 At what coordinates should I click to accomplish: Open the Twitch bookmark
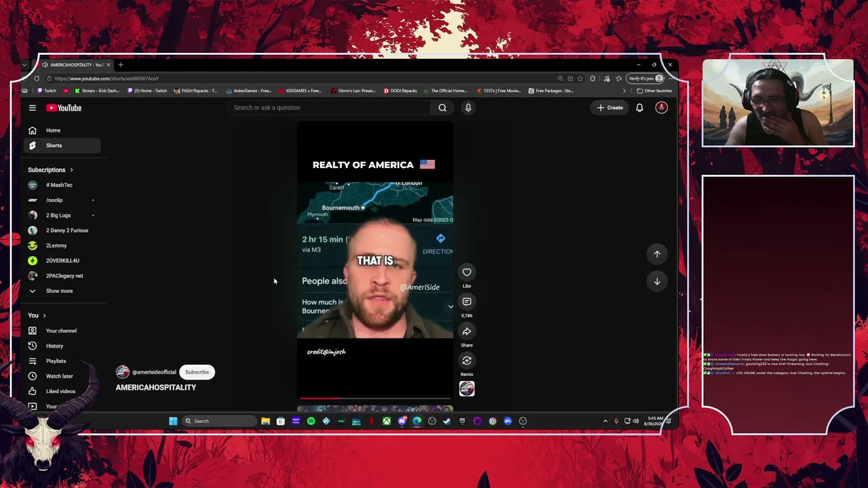(47, 91)
